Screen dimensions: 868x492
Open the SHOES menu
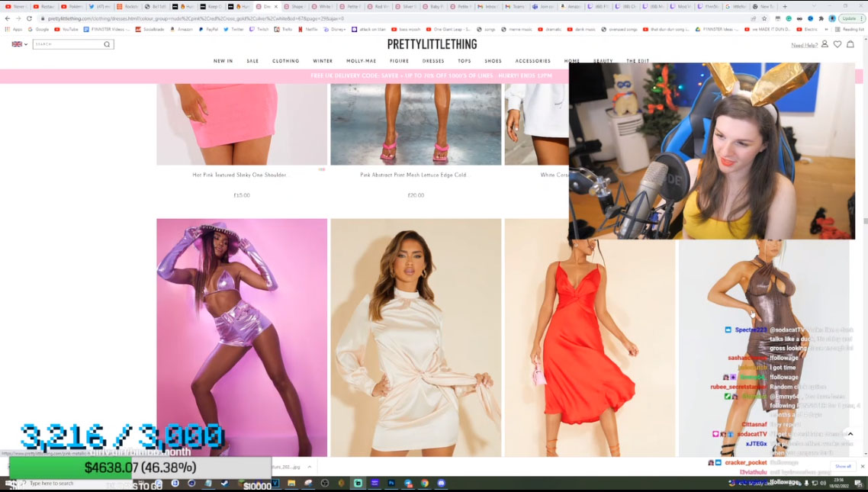[x=493, y=61]
